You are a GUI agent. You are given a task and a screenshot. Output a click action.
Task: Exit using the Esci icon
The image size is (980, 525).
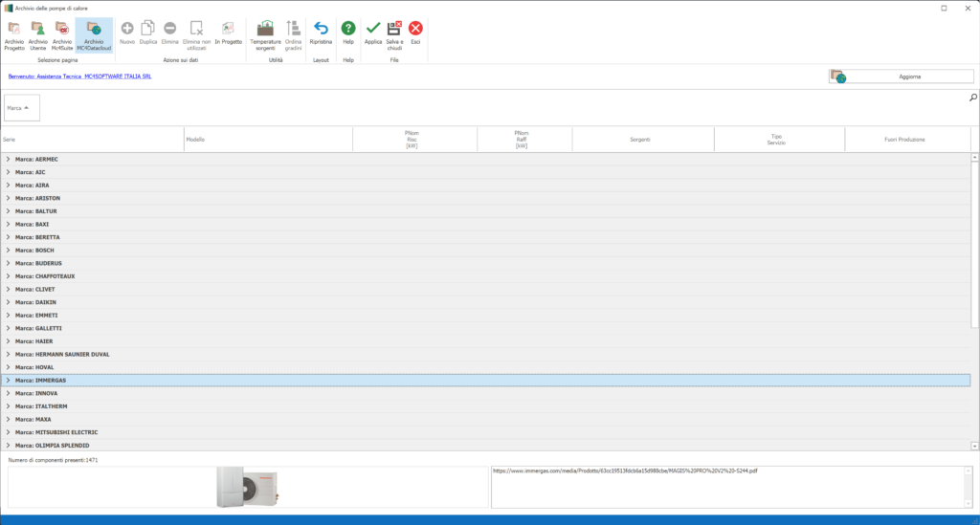click(x=415, y=33)
